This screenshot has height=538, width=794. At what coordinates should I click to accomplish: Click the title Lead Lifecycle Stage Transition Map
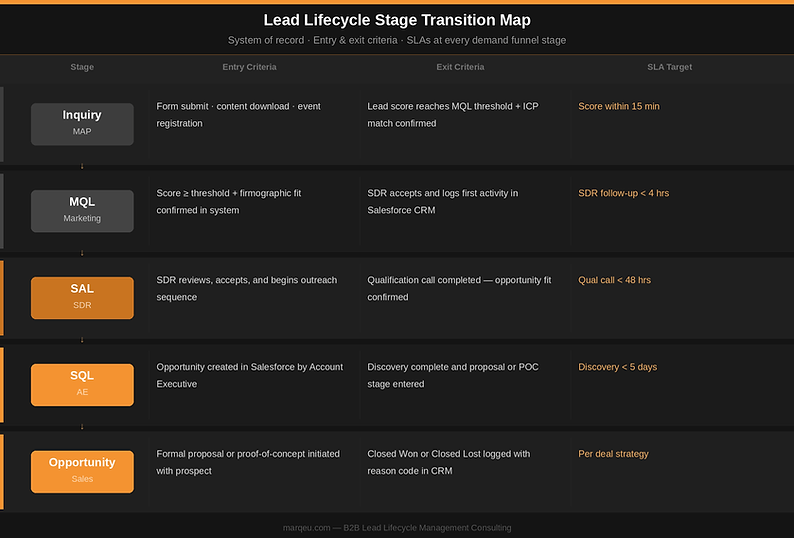pos(397,20)
